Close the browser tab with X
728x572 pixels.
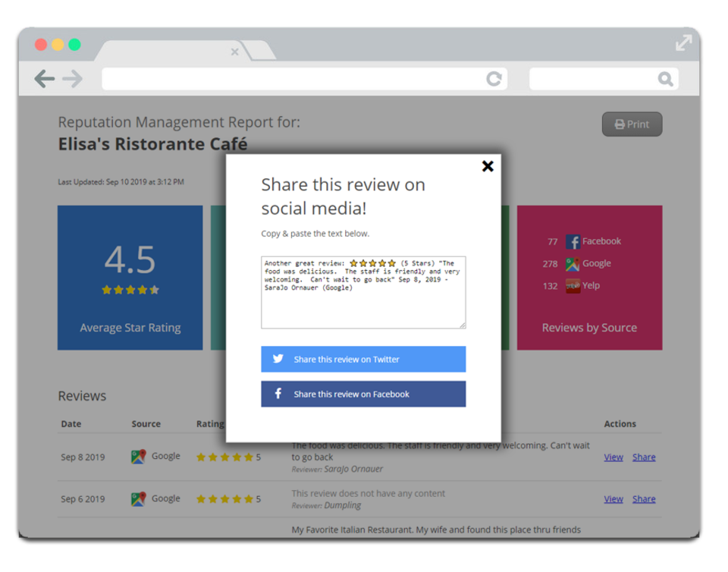coord(235,52)
